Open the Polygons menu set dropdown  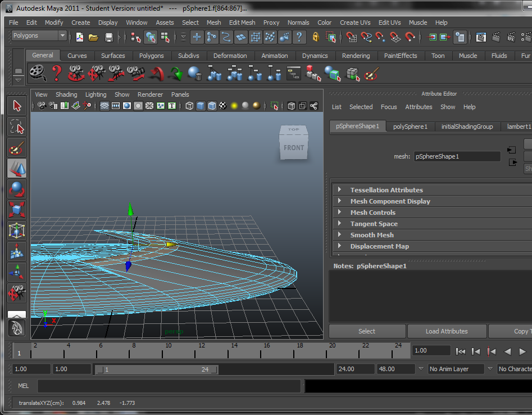pyautogui.click(x=39, y=35)
